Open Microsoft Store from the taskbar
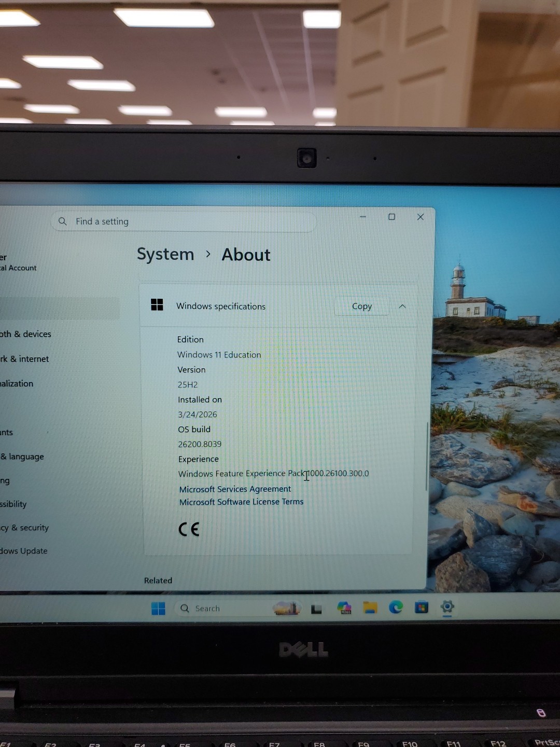The width and height of the screenshot is (560, 747). pyautogui.click(x=422, y=607)
